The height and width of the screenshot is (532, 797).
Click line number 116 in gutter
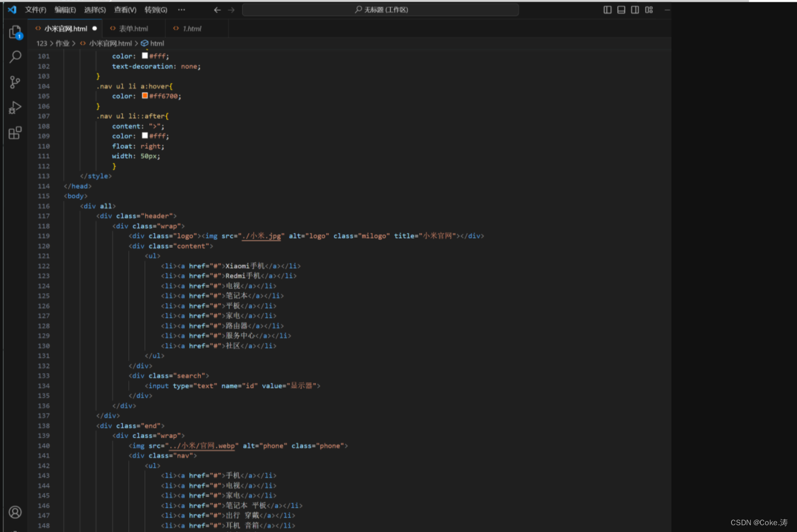tap(44, 206)
